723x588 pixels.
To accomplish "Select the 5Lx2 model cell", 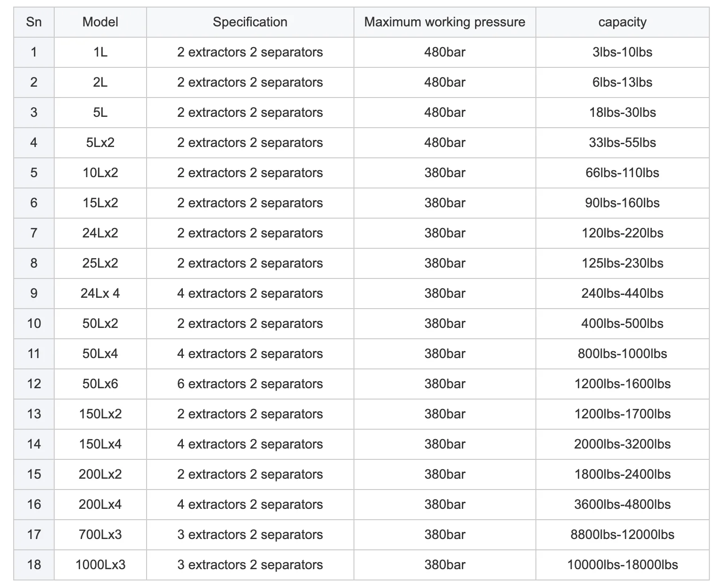I will tap(100, 143).
